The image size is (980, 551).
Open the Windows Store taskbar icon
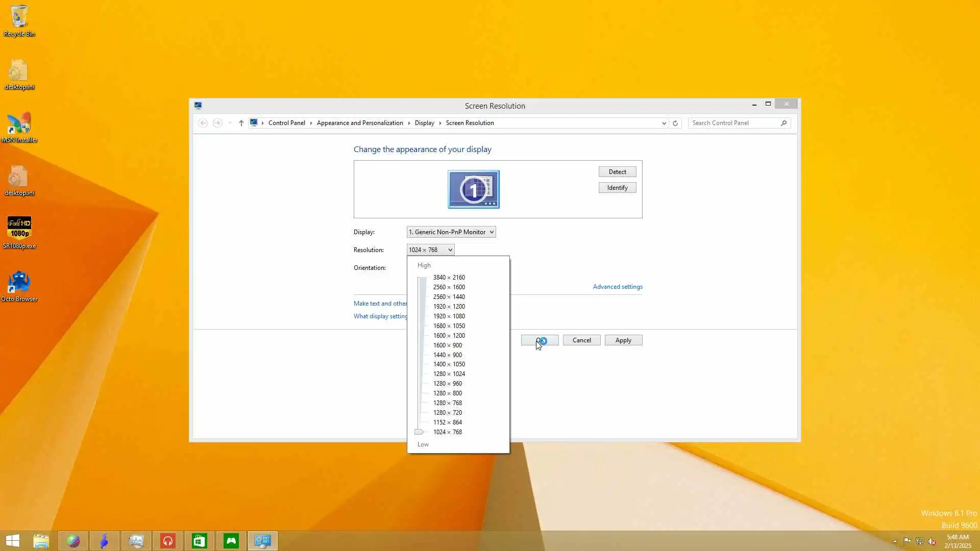point(199,541)
